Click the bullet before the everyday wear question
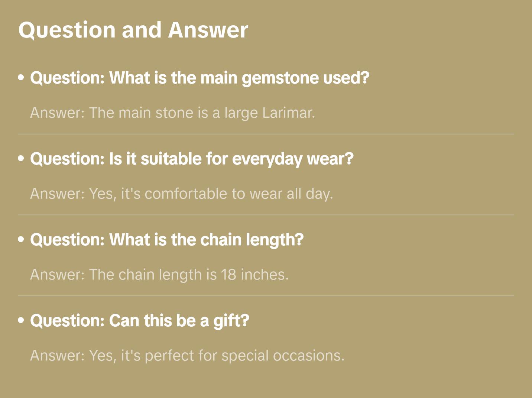This screenshot has height=398, width=532. 21,159
